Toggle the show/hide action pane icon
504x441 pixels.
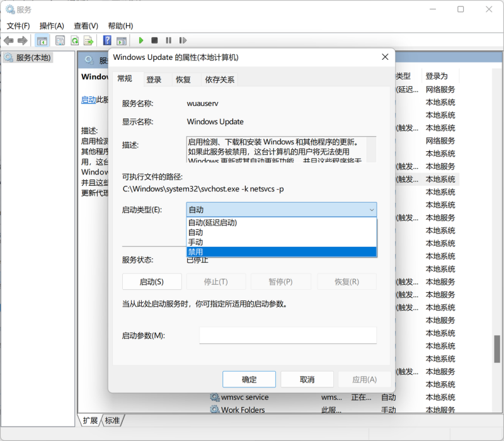pos(122,40)
